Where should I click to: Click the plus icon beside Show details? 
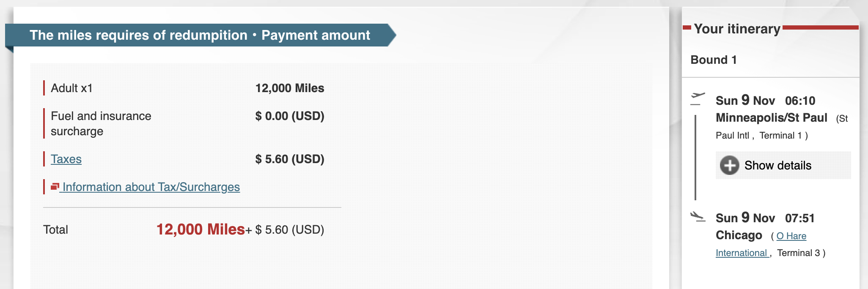point(730,165)
